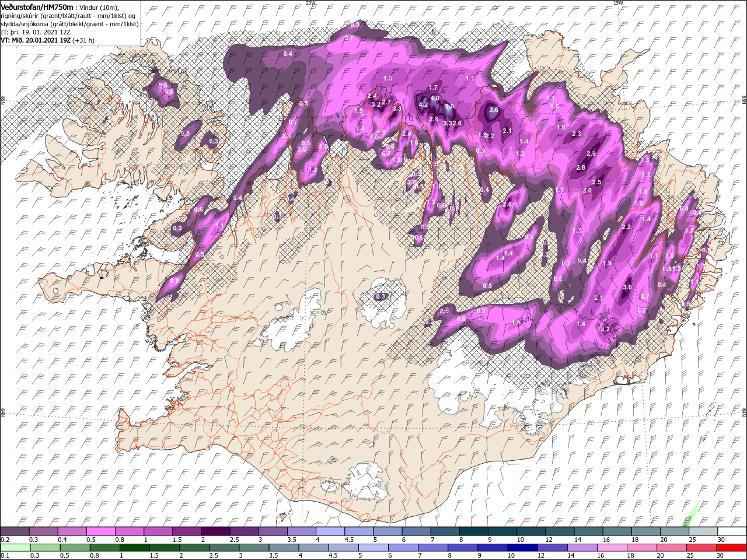Image resolution: width=747 pixels, height=560 pixels.
Task: Click the '25' label in upper legend row
Action: (692, 540)
